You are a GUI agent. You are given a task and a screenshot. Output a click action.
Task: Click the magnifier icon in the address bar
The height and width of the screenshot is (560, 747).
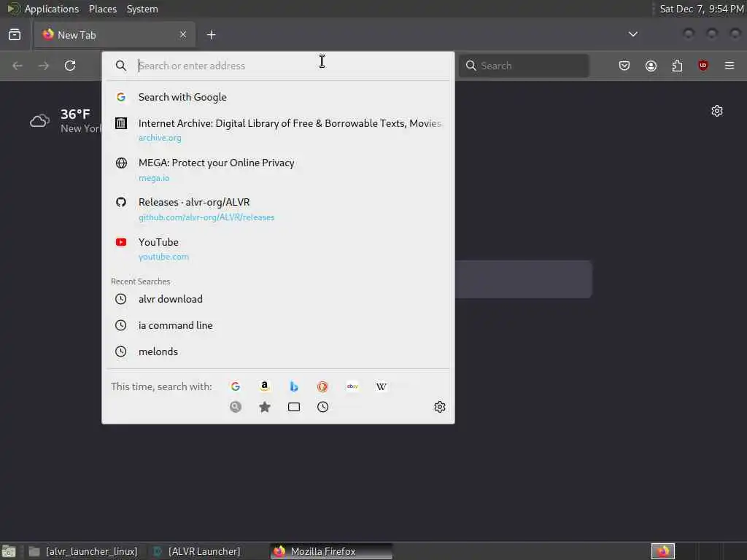tap(121, 66)
